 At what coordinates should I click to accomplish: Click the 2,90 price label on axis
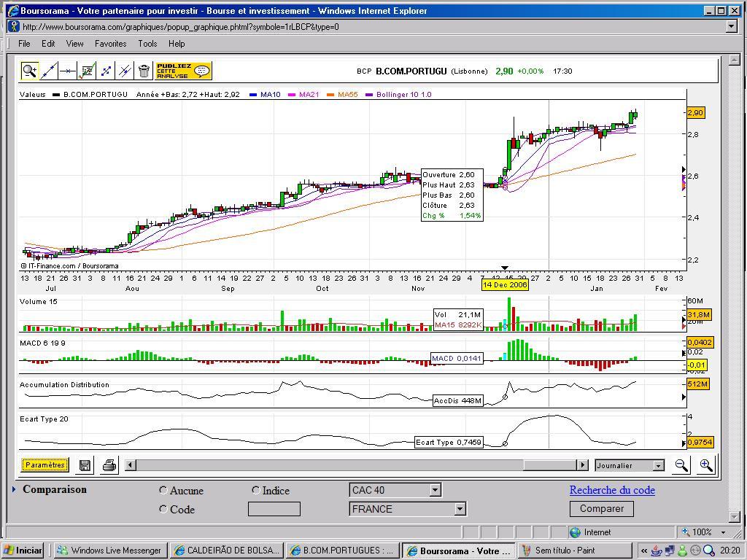pos(695,113)
